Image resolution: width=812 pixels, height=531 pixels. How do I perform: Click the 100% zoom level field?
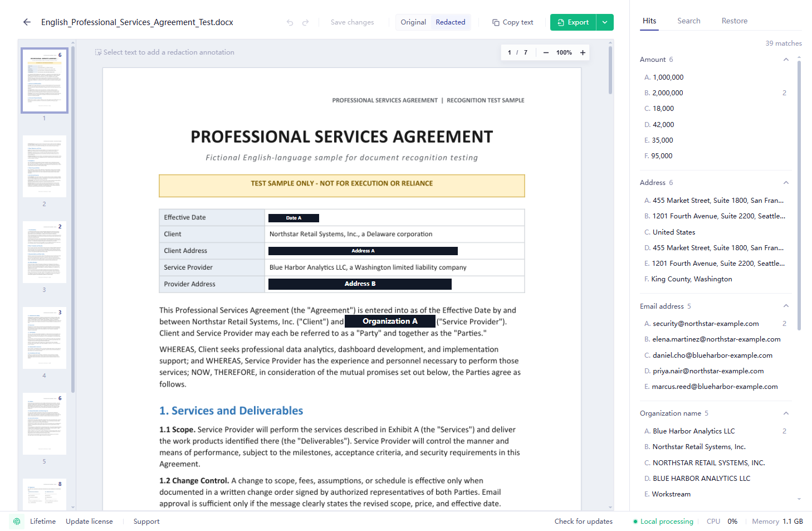(564, 52)
